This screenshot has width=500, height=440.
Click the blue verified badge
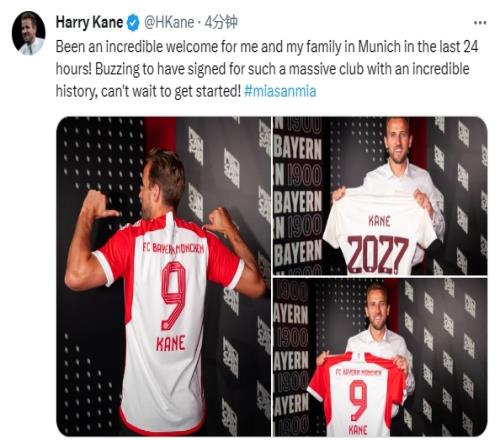[134, 23]
